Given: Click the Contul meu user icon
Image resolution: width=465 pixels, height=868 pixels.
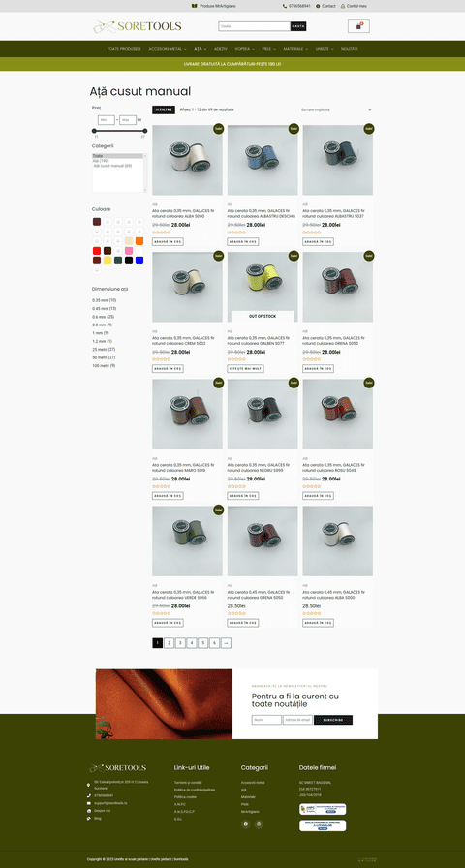Looking at the screenshot, I should [343, 6].
